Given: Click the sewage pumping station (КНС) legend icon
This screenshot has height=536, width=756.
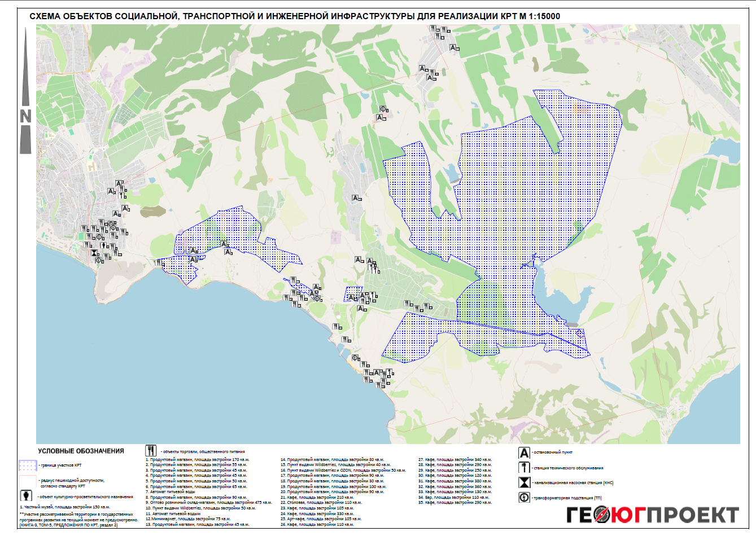Looking at the screenshot, I should [525, 482].
